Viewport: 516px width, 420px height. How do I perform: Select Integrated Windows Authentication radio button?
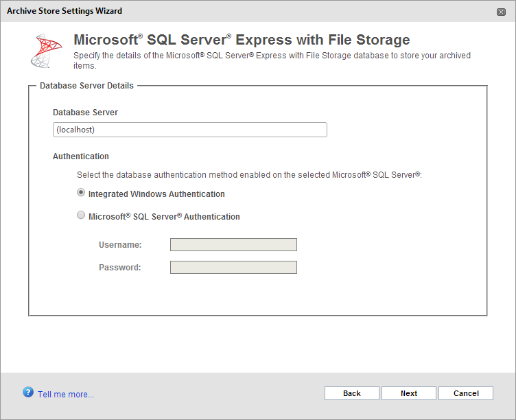(82, 194)
